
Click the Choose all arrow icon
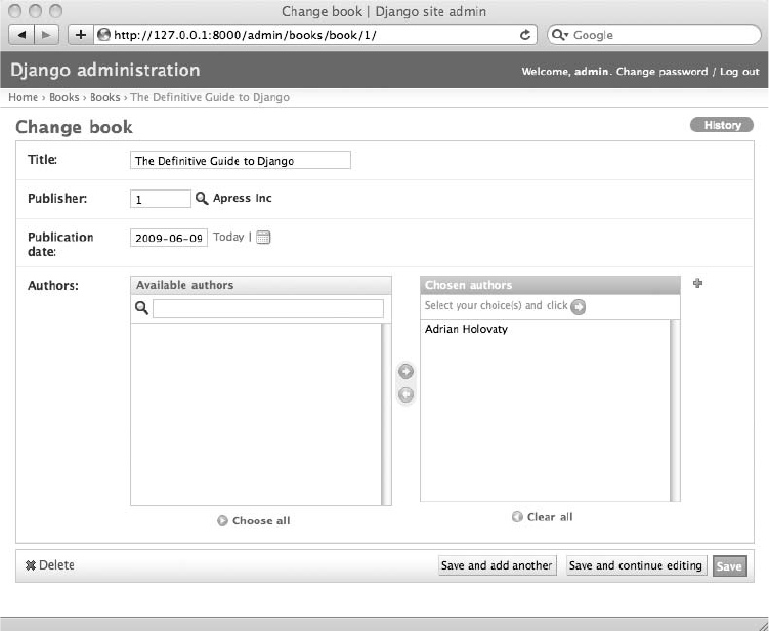click(222, 520)
